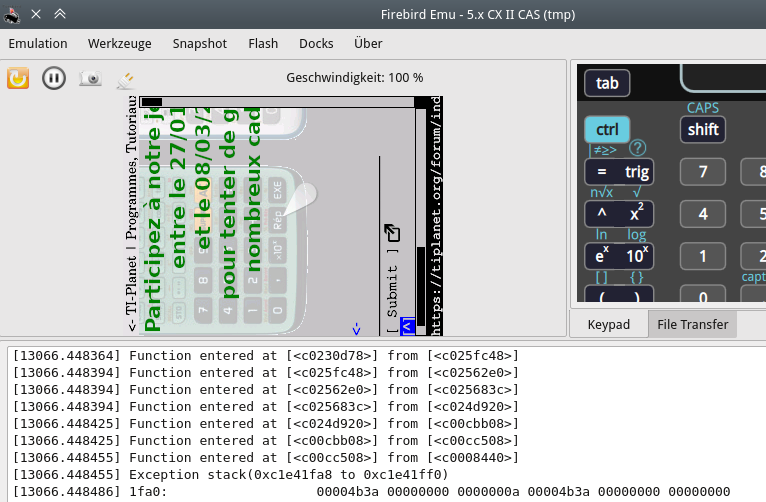Click log line 'entered at [<c0230d78>]'

266,356
